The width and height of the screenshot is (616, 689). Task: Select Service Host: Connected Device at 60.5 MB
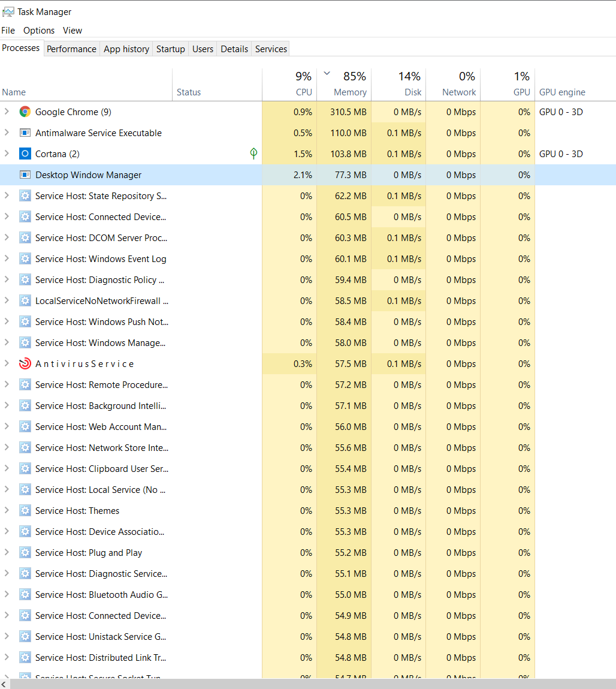coord(308,217)
